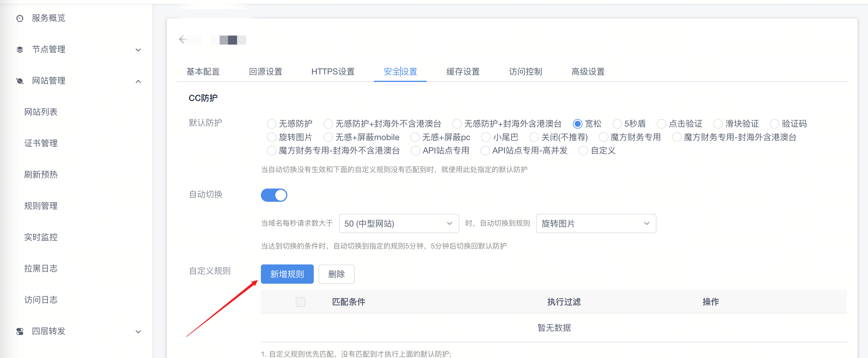Screen dimensions: 868x358
Task: Click the 节点管理 layers icon
Action: click(x=20, y=49)
